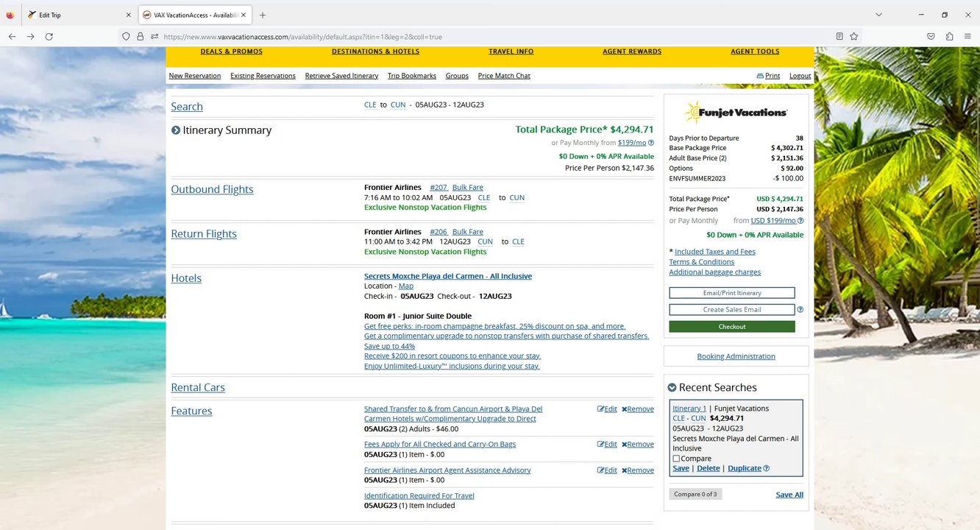Open the tracking protection shield icon
The height and width of the screenshot is (530, 980).
[x=126, y=36]
